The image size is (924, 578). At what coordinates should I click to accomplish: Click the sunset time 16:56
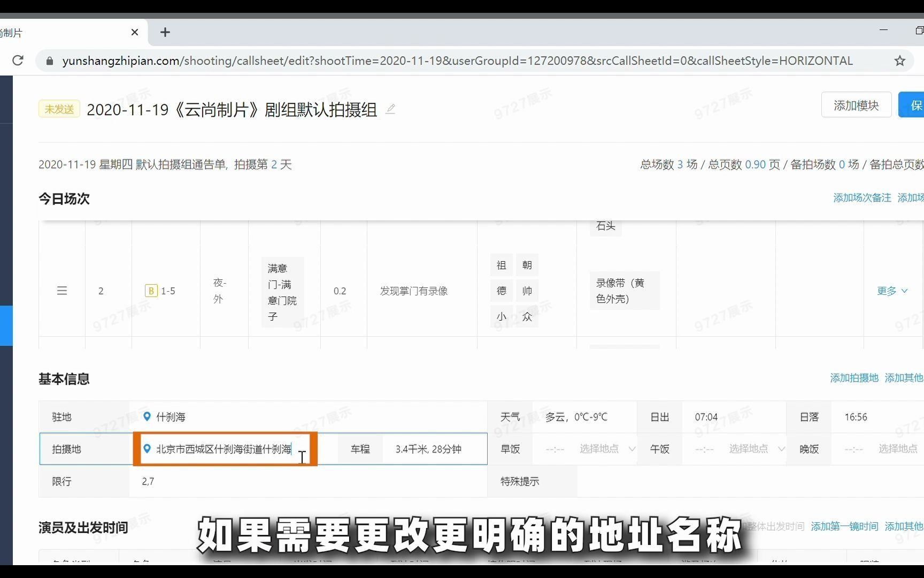click(x=856, y=417)
